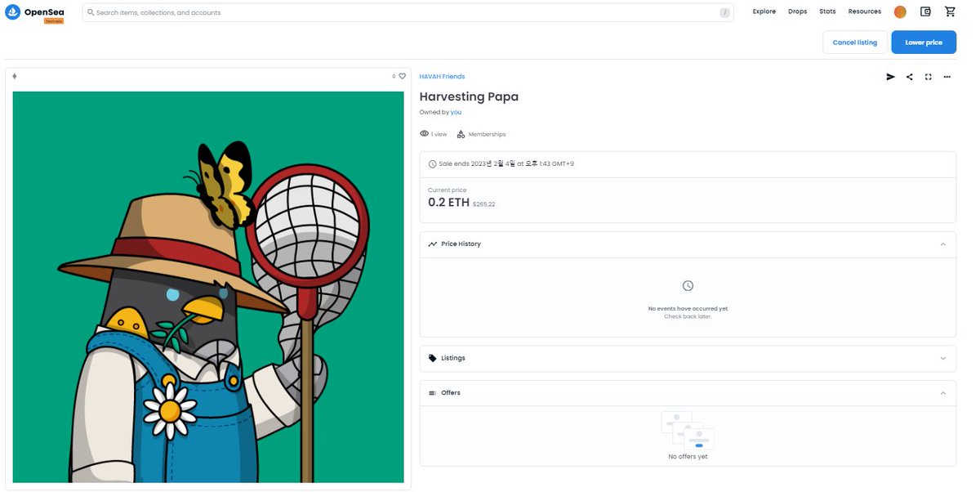The width and height of the screenshot is (980, 492).
Task: Click the 'you' owner link
Action: coord(456,113)
